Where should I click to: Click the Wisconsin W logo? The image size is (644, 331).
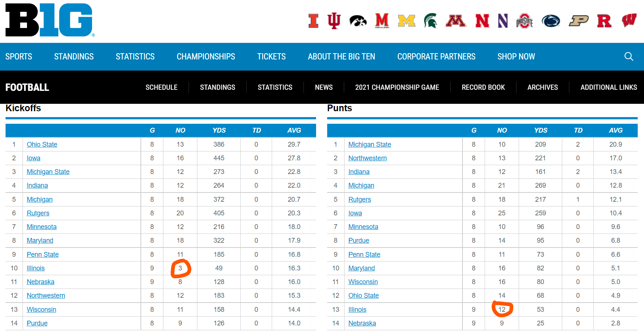(x=629, y=21)
